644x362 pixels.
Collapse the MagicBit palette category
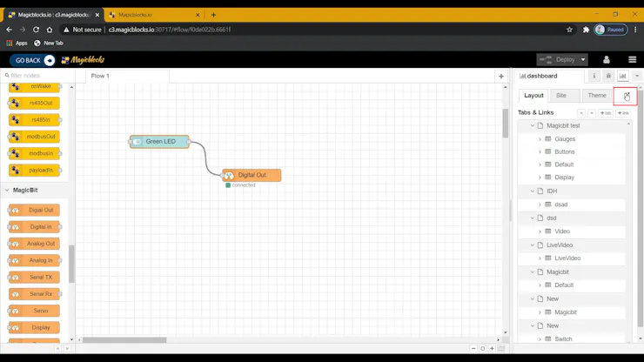click(7, 191)
